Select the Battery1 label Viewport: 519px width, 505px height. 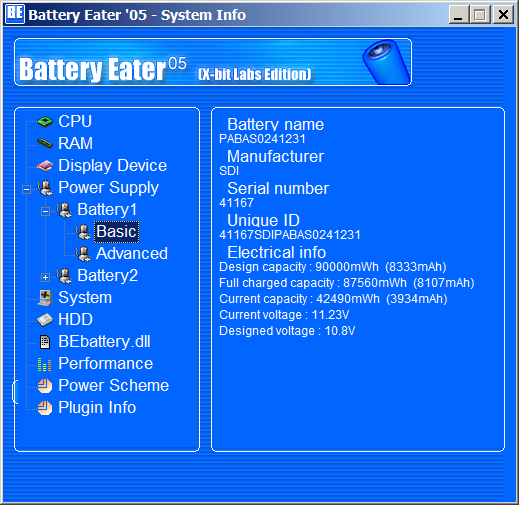pyautogui.click(x=107, y=210)
